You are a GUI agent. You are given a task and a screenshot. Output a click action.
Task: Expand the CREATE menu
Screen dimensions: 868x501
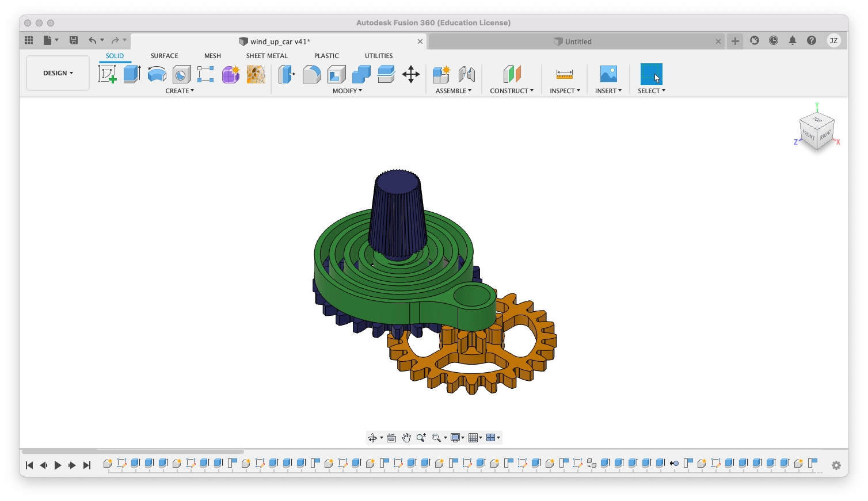pos(180,91)
